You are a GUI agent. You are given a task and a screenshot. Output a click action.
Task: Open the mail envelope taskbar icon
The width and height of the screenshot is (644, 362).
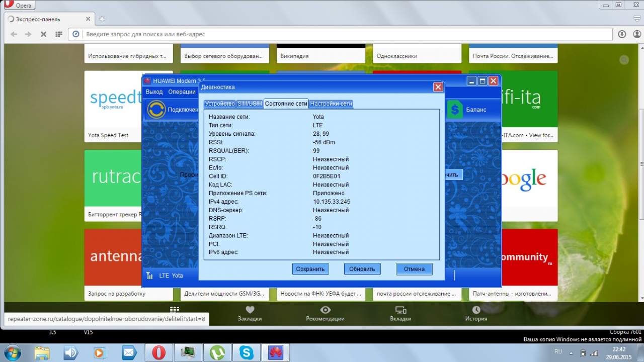[129, 352]
